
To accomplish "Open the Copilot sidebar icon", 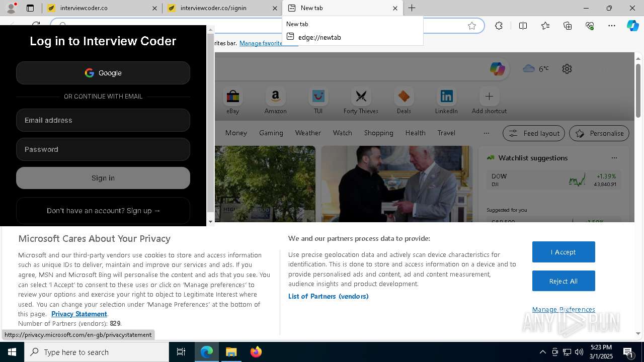I will pyautogui.click(x=633, y=26).
